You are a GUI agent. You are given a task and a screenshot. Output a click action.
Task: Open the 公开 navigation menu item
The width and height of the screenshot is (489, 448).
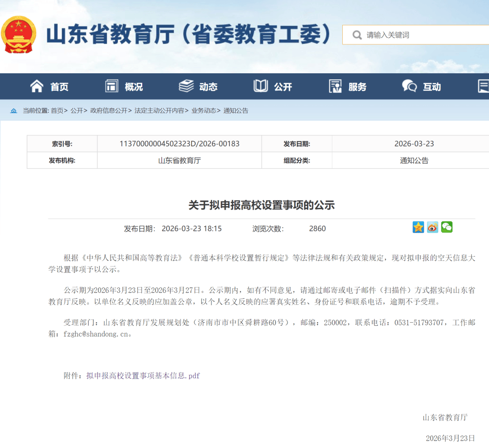point(283,87)
